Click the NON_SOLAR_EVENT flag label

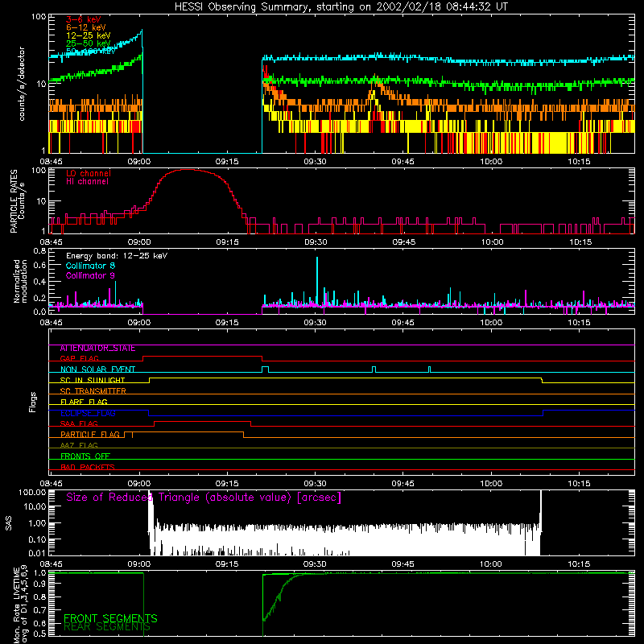[x=97, y=369]
